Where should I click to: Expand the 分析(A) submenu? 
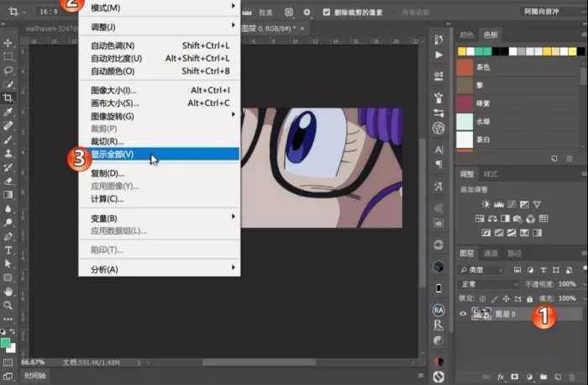pos(160,269)
